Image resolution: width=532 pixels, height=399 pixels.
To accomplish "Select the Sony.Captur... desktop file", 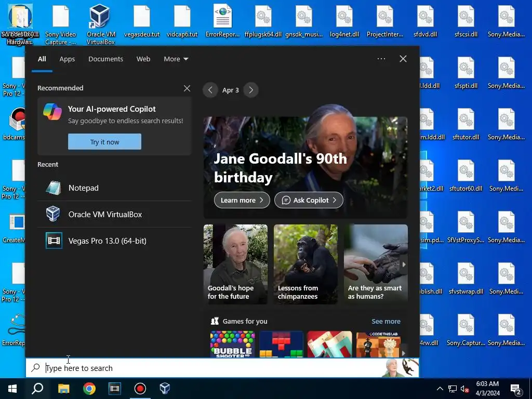I will (x=466, y=330).
